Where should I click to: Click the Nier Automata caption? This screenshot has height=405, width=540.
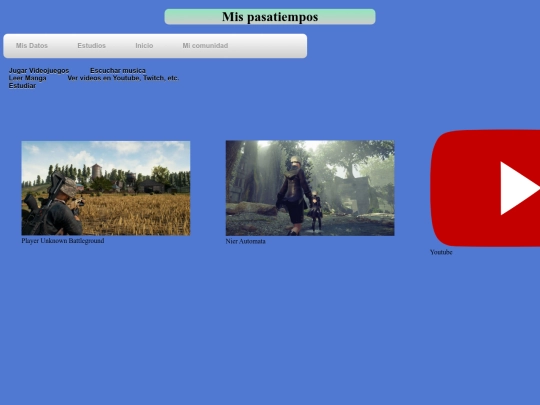246,241
